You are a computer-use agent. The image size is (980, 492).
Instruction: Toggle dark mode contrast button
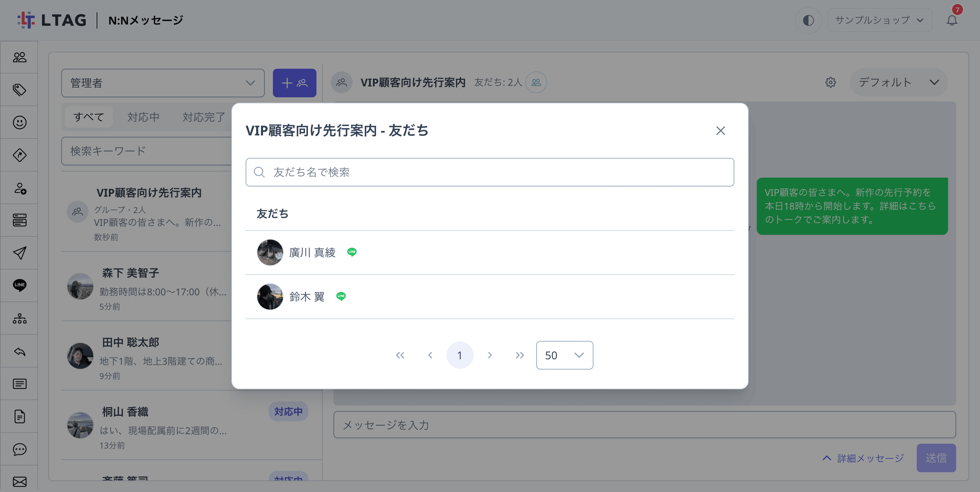pyautogui.click(x=808, y=20)
